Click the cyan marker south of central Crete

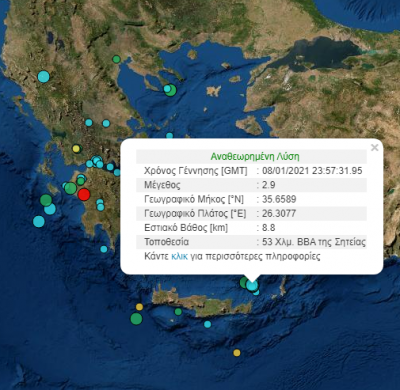(208, 324)
